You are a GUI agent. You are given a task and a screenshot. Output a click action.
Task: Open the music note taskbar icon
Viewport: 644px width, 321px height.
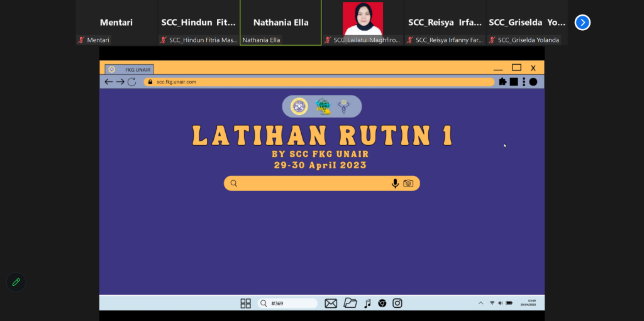(x=367, y=303)
